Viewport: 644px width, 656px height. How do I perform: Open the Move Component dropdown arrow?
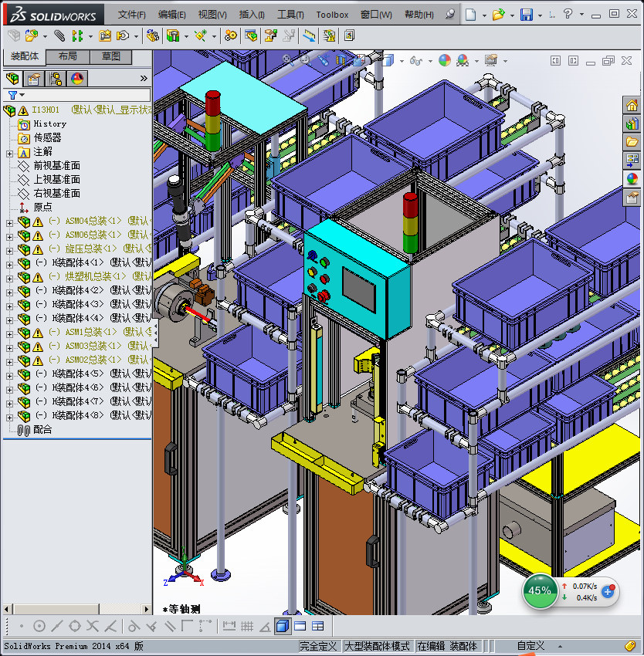tap(136, 37)
